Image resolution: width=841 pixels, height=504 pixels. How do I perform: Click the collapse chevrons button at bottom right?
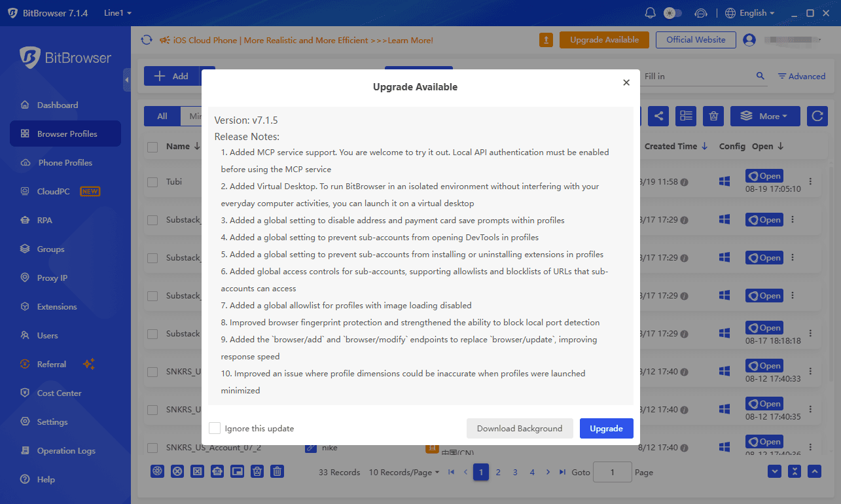[x=795, y=471]
